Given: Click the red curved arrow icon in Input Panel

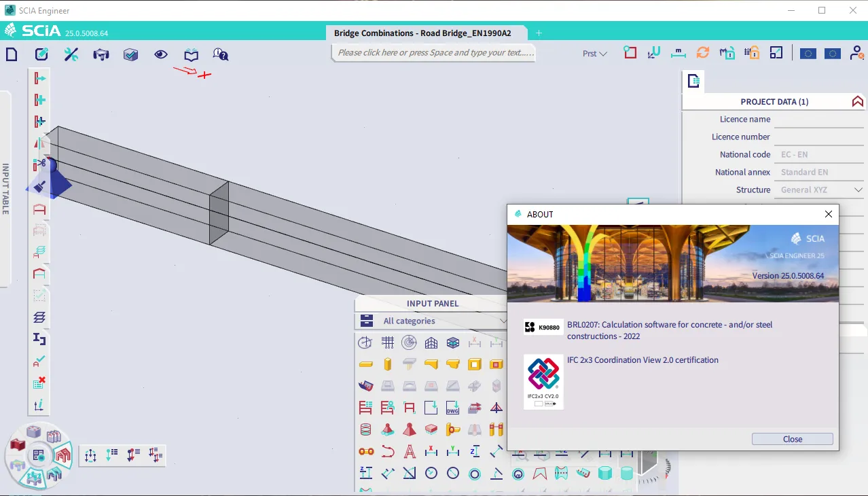Looking at the screenshot, I should click(388, 451).
